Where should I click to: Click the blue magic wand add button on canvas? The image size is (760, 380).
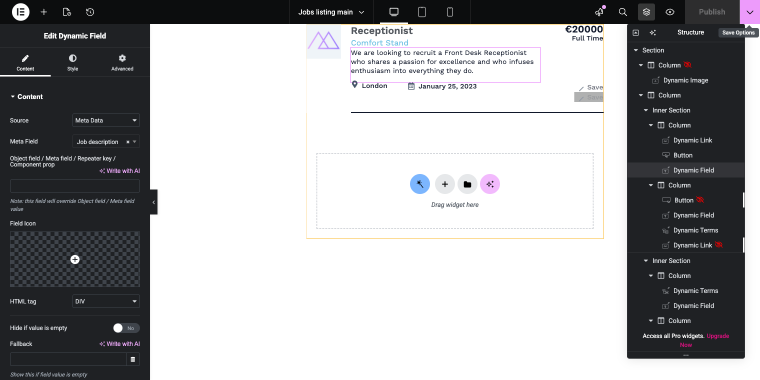[420, 184]
